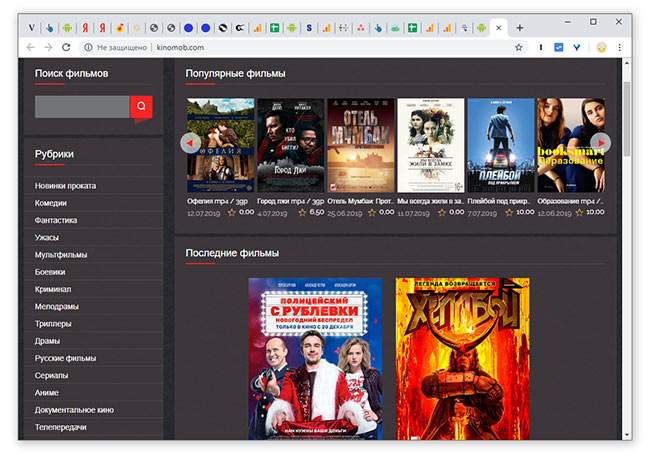The image size is (650, 456).
Task: Switch to the tab with teal cloud icon
Action: pyautogui.click(x=395, y=28)
